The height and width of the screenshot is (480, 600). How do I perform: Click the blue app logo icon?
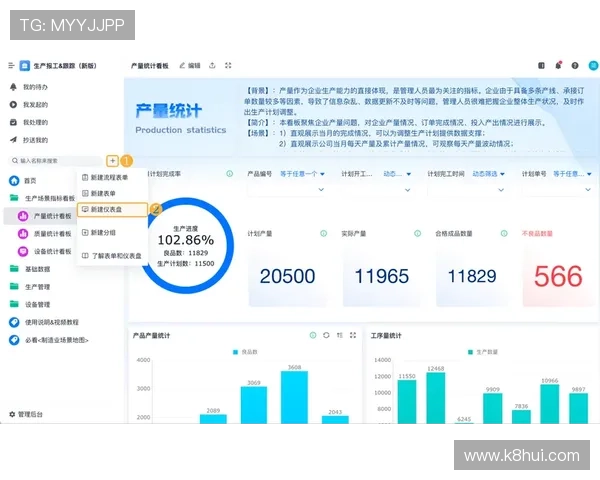(24, 66)
